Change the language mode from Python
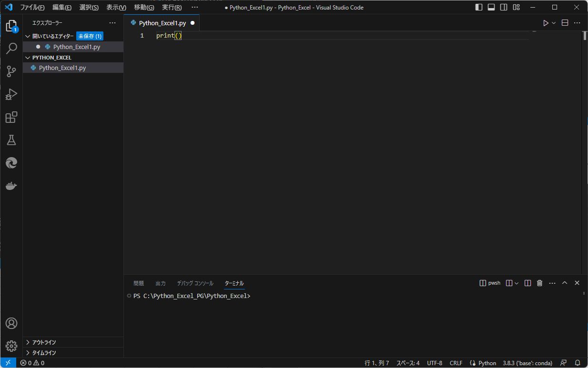The width and height of the screenshot is (588, 368). click(487, 363)
